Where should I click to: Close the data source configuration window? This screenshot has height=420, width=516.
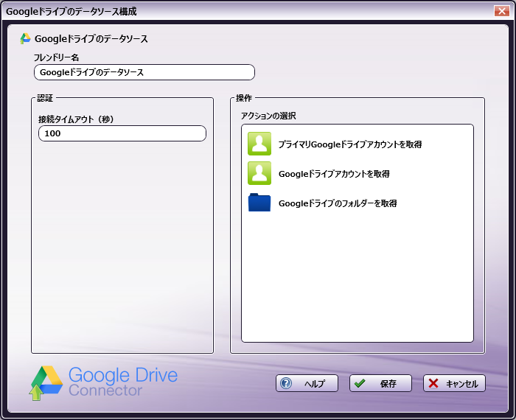coord(501,11)
